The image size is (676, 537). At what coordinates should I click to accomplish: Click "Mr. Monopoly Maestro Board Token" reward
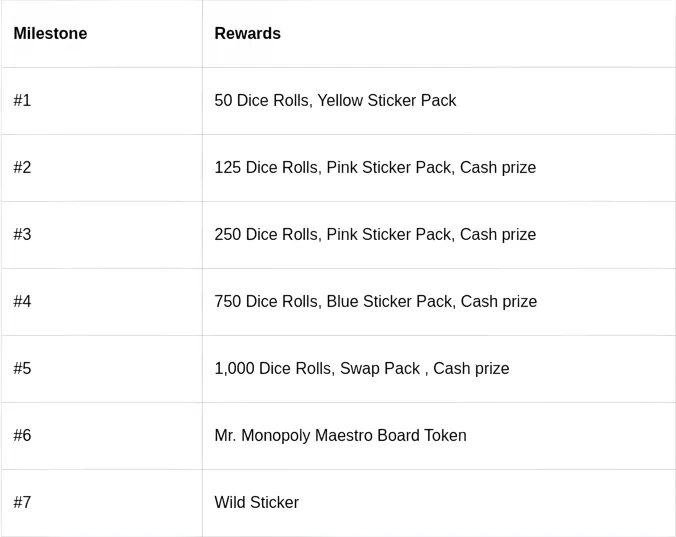(340, 436)
